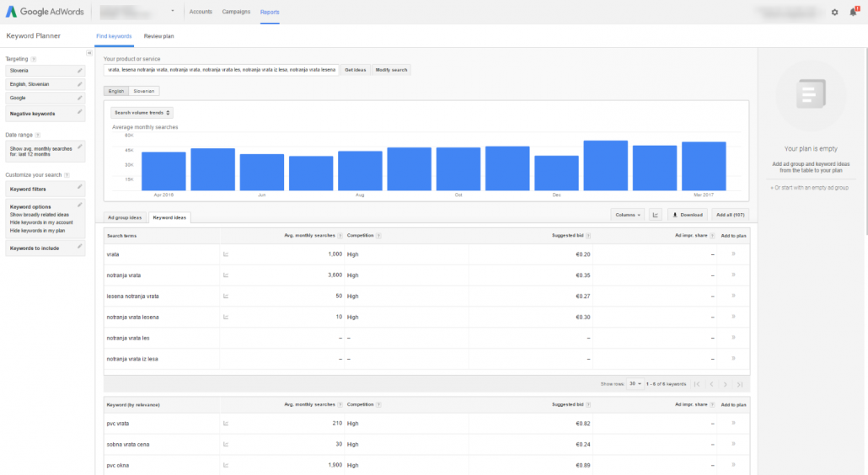Open the Search volume trends dropdown
Screen dimensions: 868x475
coord(142,112)
